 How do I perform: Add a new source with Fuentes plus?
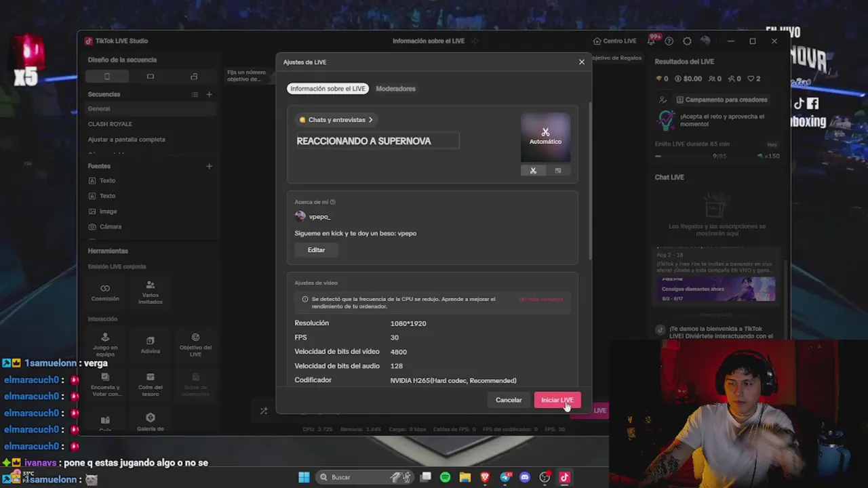[209, 166]
